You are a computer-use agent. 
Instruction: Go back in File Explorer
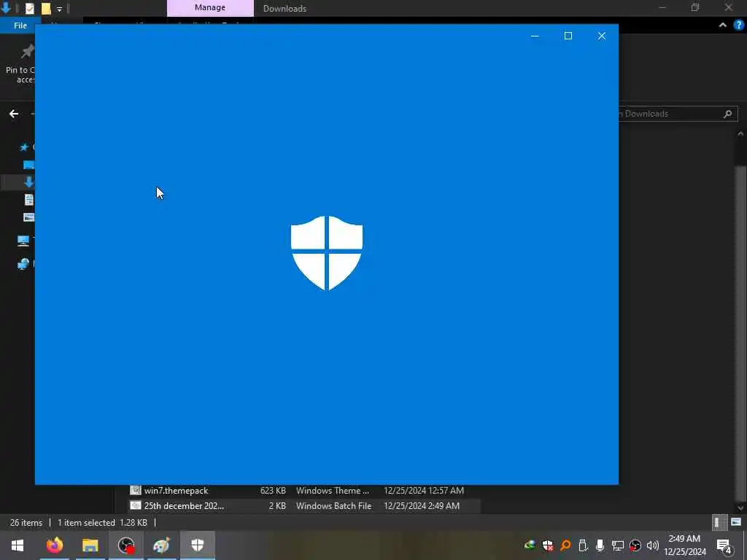(x=14, y=114)
